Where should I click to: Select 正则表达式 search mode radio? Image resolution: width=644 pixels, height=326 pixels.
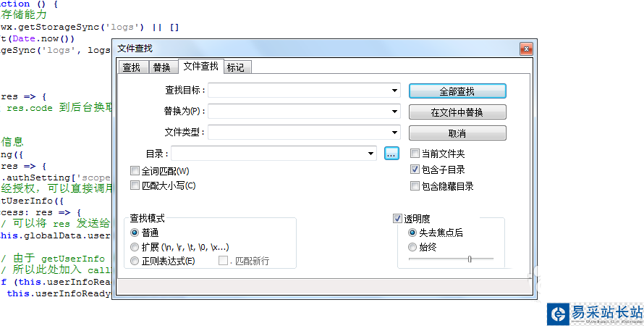click(135, 261)
